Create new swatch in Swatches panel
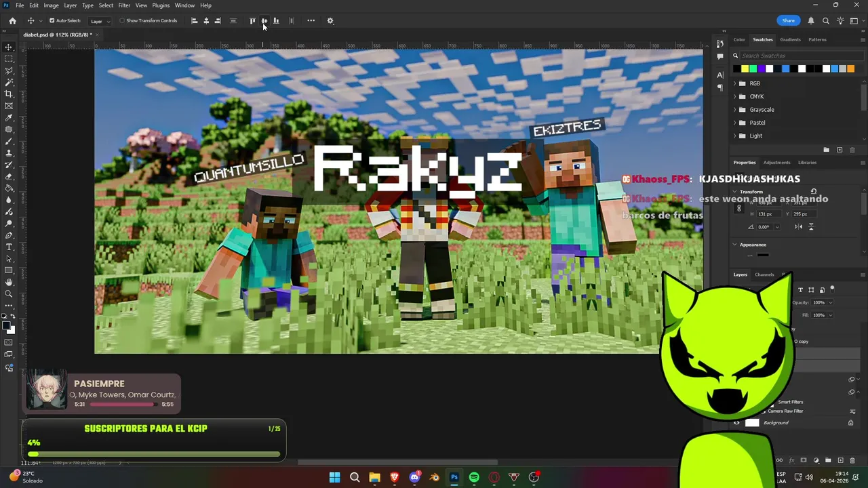The image size is (868, 488). coord(840,150)
